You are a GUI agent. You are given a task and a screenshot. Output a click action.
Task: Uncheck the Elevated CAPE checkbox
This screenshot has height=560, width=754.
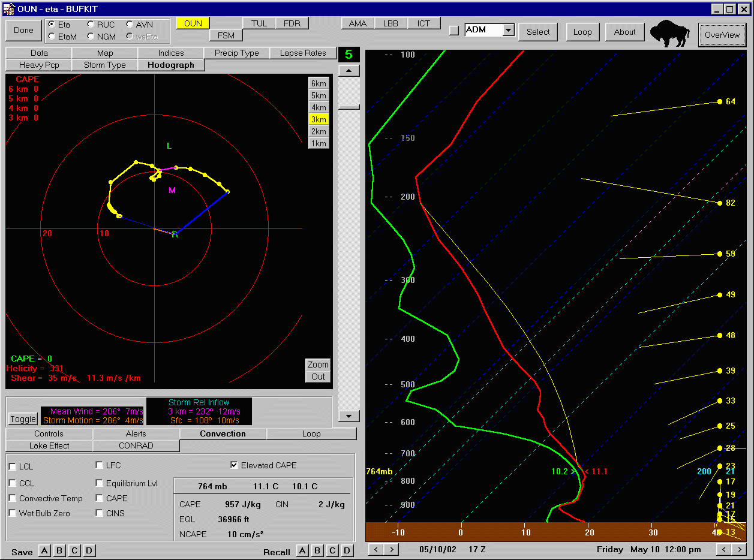tap(234, 465)
